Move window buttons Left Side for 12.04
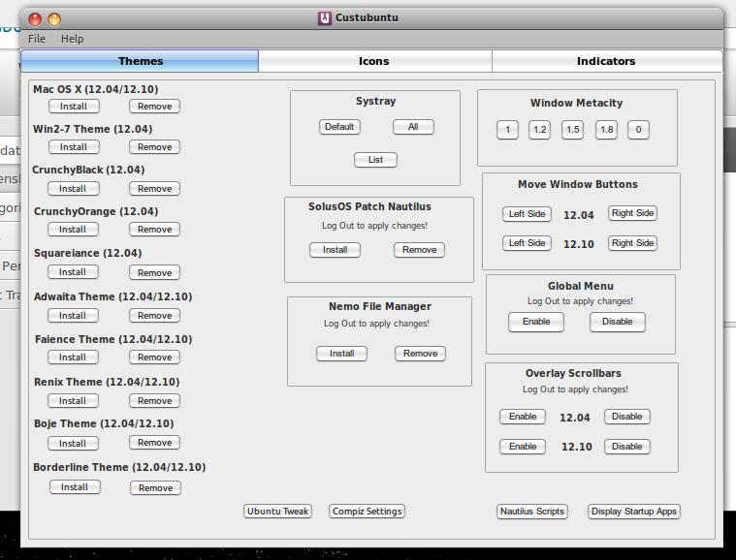The width and height of the screenshot is (736, 560). (x=527, y=214)
